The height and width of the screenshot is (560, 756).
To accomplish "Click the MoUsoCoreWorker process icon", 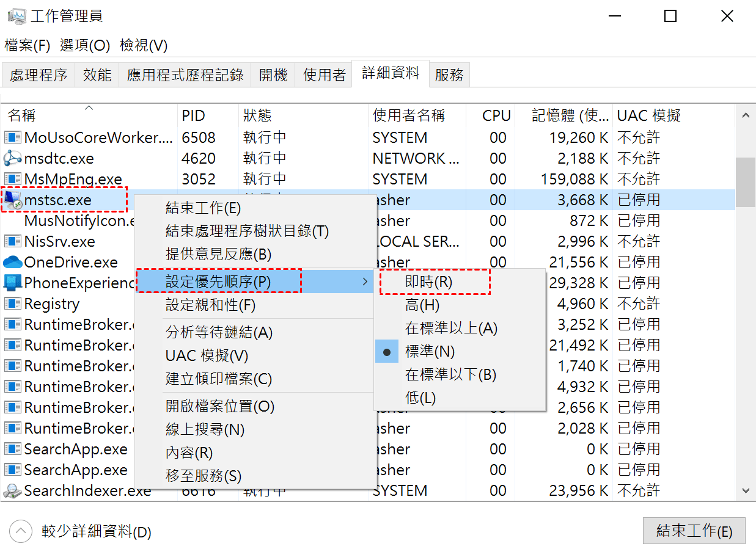I will 13,137.
